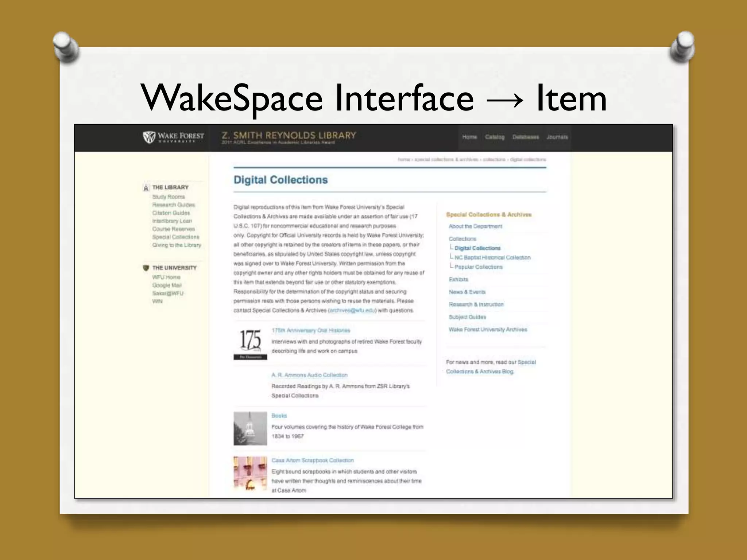
Task: Click Special Collections & Archives heading
Action: 488,215
